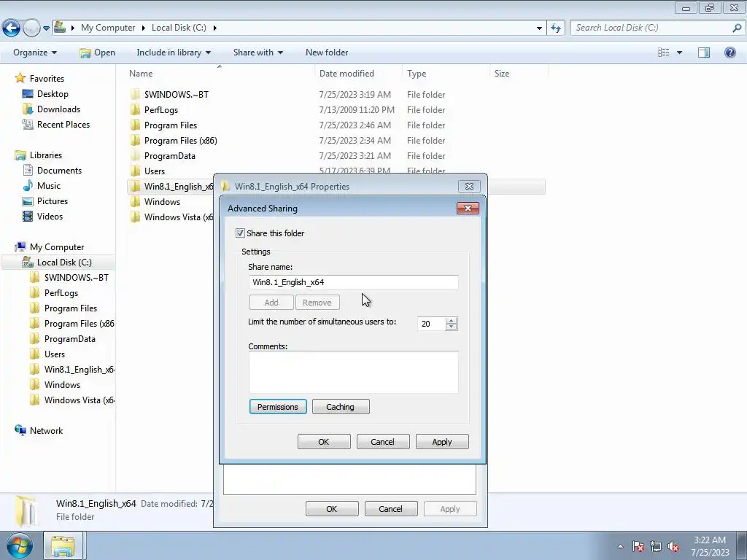
Task: Open the Music library
Action: coord(49,186)
